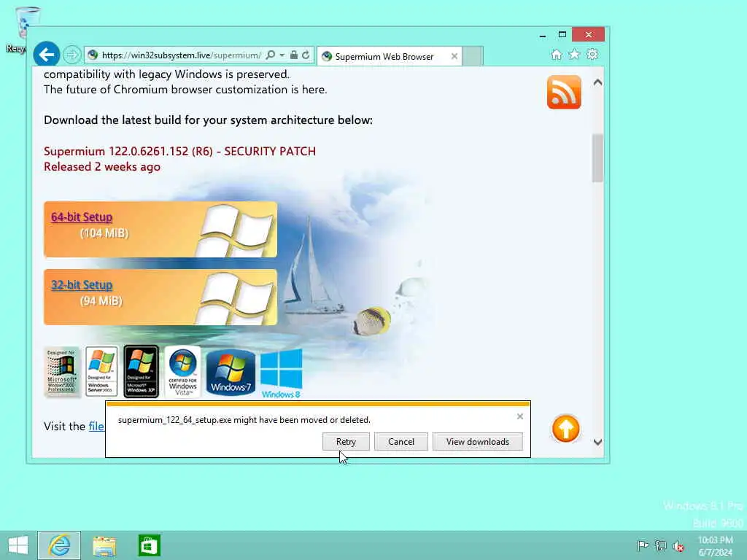Select the Recycle Bin desktop icon
Screen dimensions: 747x560
(x=21, y=29)
